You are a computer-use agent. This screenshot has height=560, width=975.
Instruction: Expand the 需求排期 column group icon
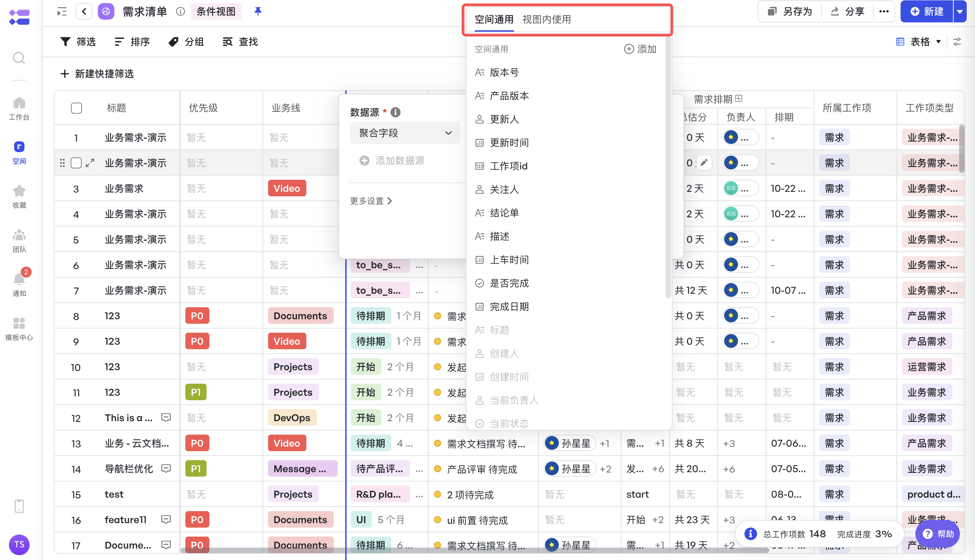pyautogui.click(x=738, y=99)
